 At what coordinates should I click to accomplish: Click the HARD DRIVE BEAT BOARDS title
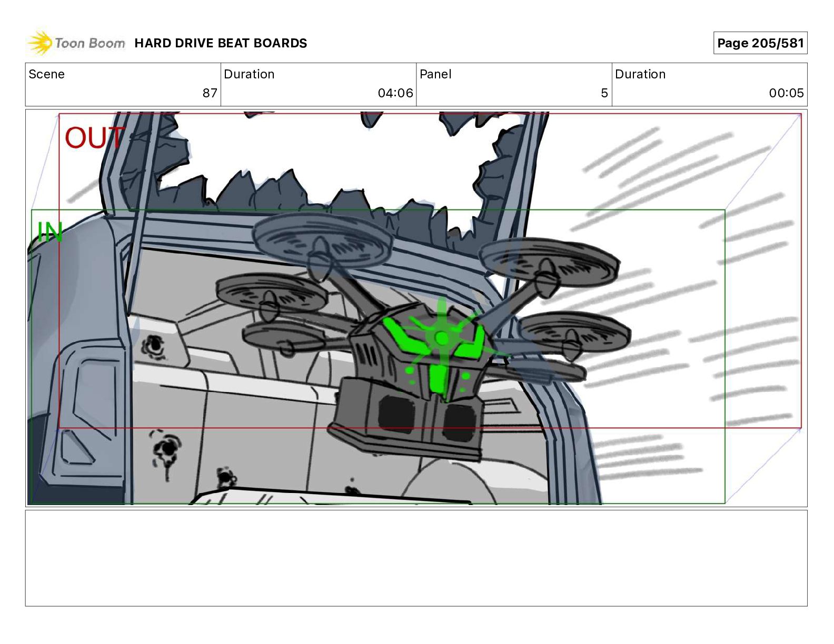(x=221, y=43)
